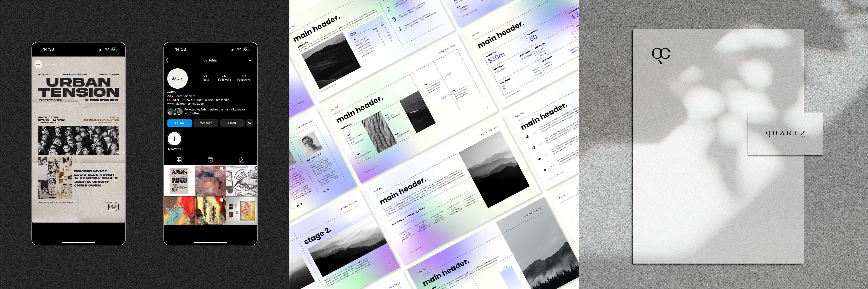Viewport: 868px width, 289px height.
Task: Open the Urban Tension poster post thumbnail
Action: (x=179, y=180)
